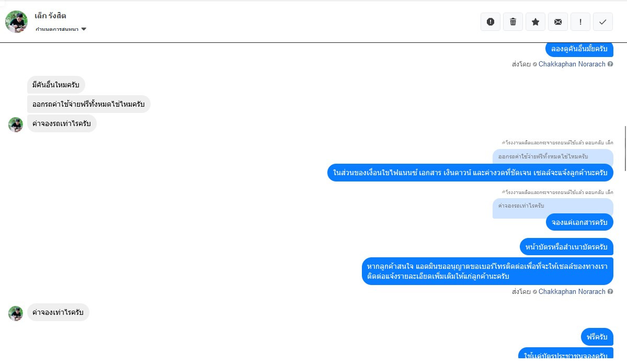Mark conversation done with checkmark icon
627x364 pixels.
coord(603,21)
